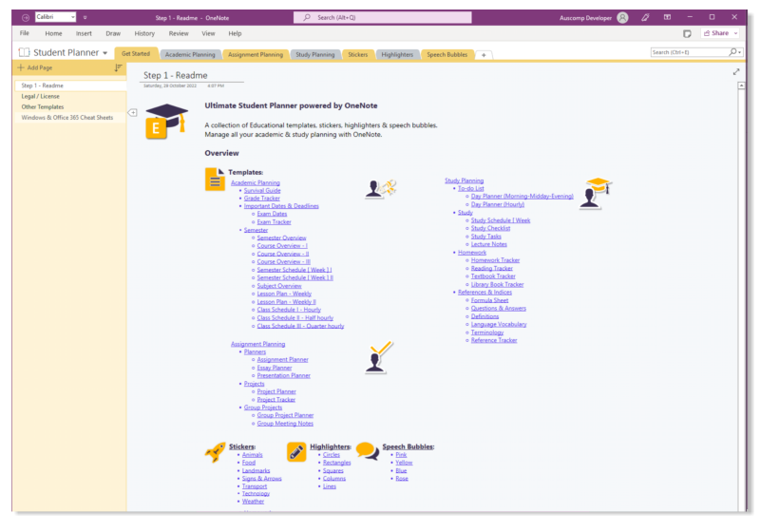Click the Templates document icon

[215, 180]
